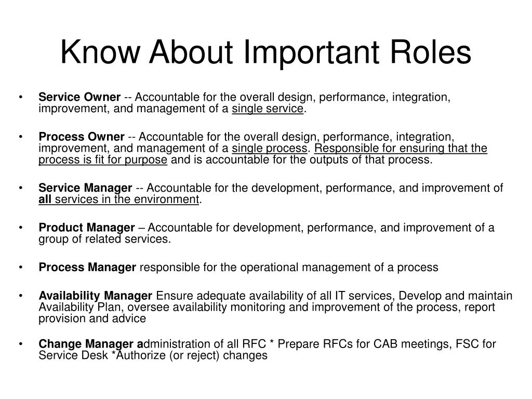Click underlined Responsible for ensuring that the text
The height and width of the screenshot is (399, 532).
[x=401, y=148]
